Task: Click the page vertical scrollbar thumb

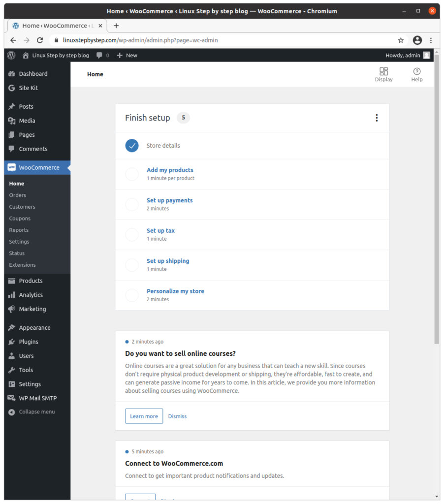Action: (x=436, y=199)
